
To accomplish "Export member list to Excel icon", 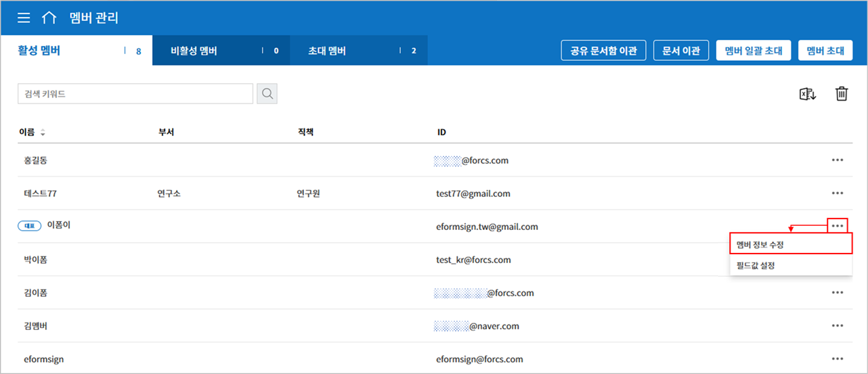I will (x=808, y=94).
